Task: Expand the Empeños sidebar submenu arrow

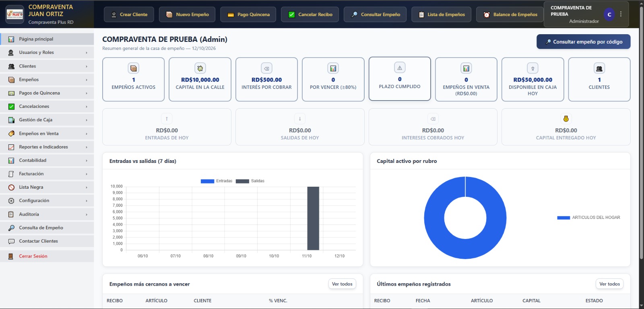Action: point(87,80)
